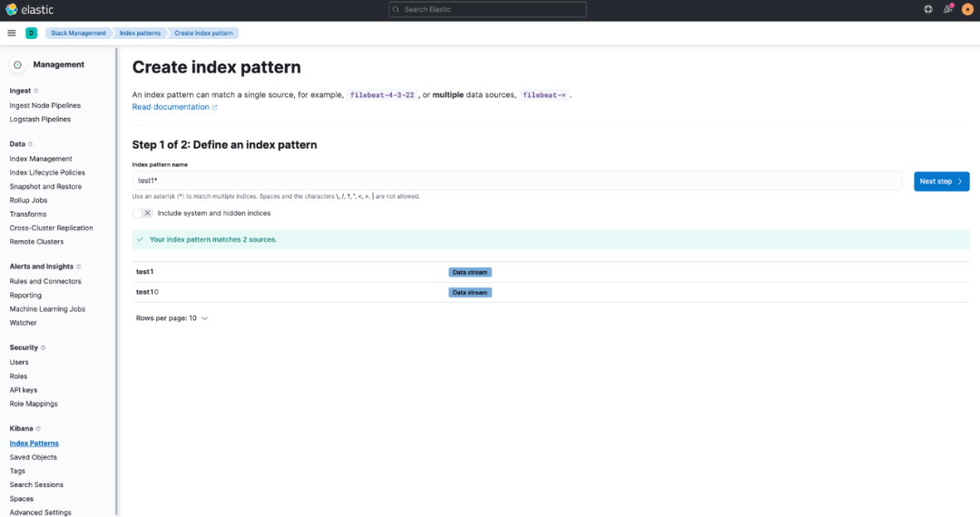Open Ingest Node Pipelines
Image resolution: width=980 pixels, height=517 pixels.
tap(45, 105)
